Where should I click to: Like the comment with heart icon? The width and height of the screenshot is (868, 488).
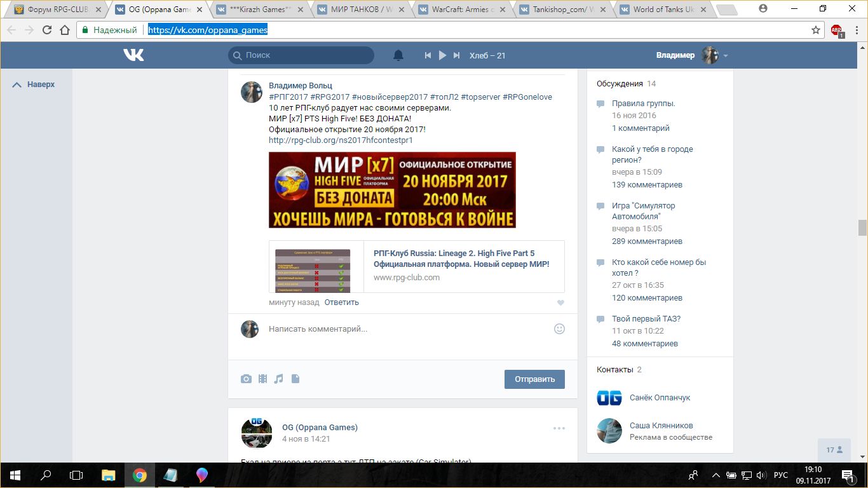pyautogui.click(x=560, y=303)
